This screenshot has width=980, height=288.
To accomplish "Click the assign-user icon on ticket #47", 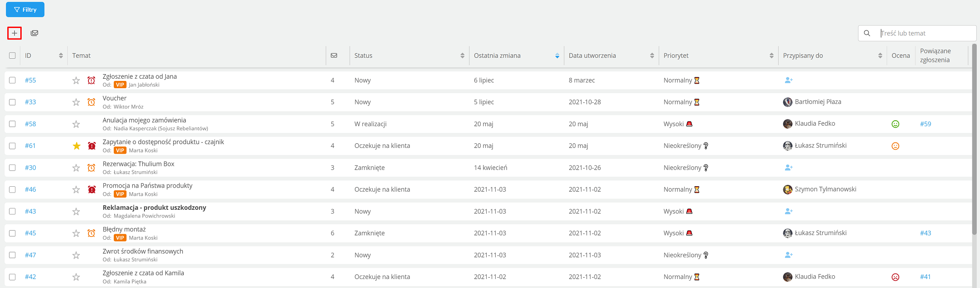I will (x=789, y=255).
